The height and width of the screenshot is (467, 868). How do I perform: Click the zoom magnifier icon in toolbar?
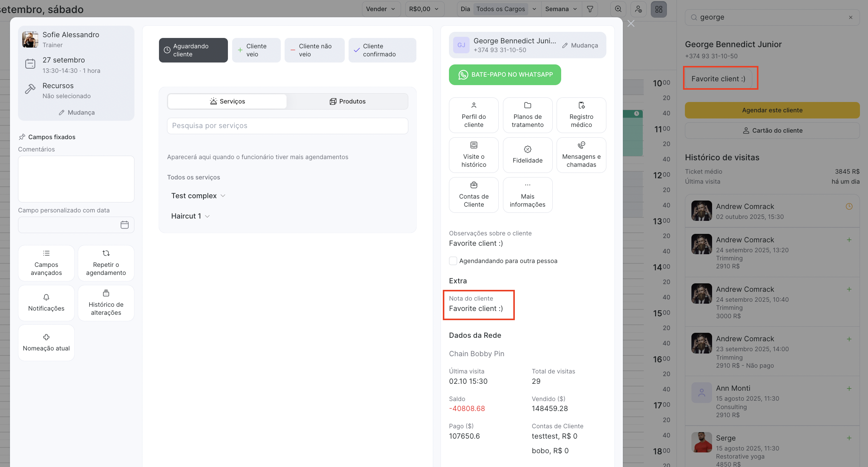tap(618, 9)
